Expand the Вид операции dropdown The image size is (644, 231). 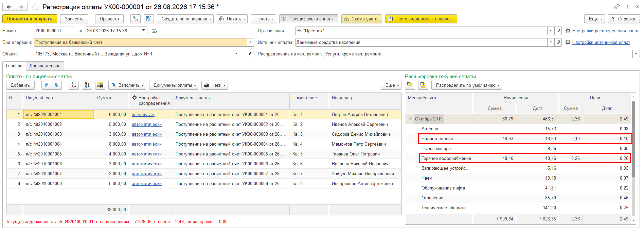[x=251, y=43]
